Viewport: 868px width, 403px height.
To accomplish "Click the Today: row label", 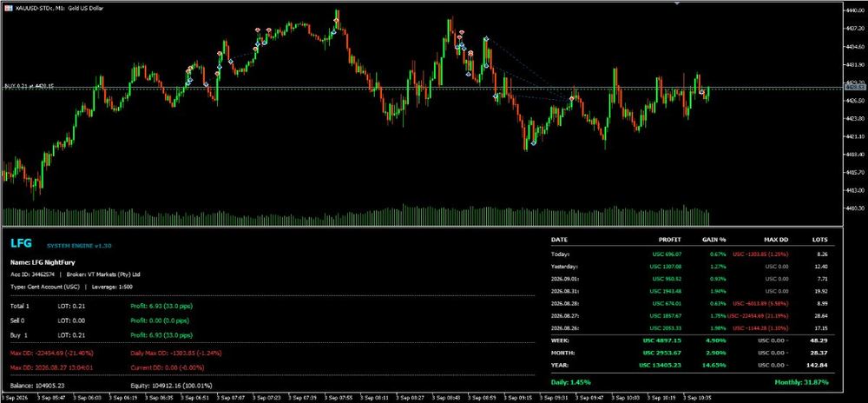I will 560,254.
